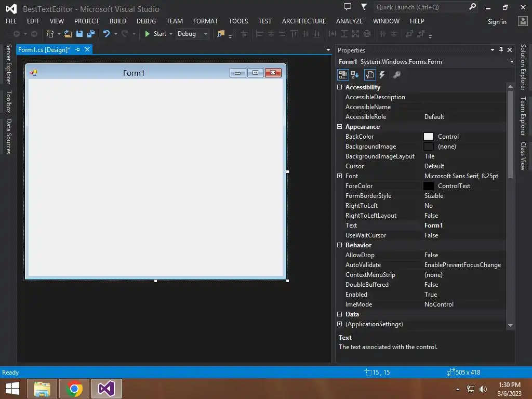532x399 pixels.
Task: Collapse the Appearance category
Action: (339, 127)
